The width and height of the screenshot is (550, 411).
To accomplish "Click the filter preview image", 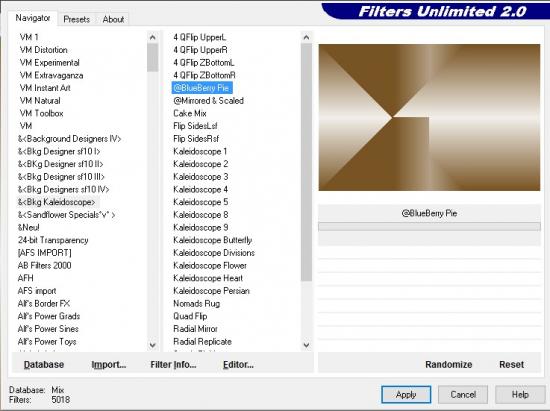I will coord(429,117).
